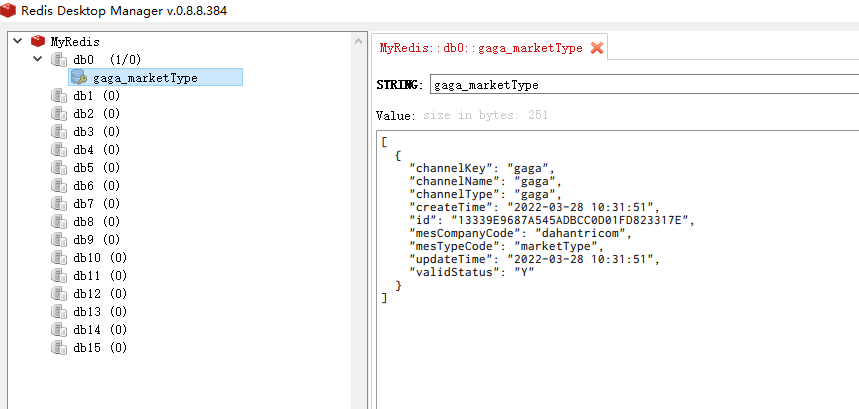Click the "channelName" value line
This screenshot has width=859, height=409.
tap(485, 181)
